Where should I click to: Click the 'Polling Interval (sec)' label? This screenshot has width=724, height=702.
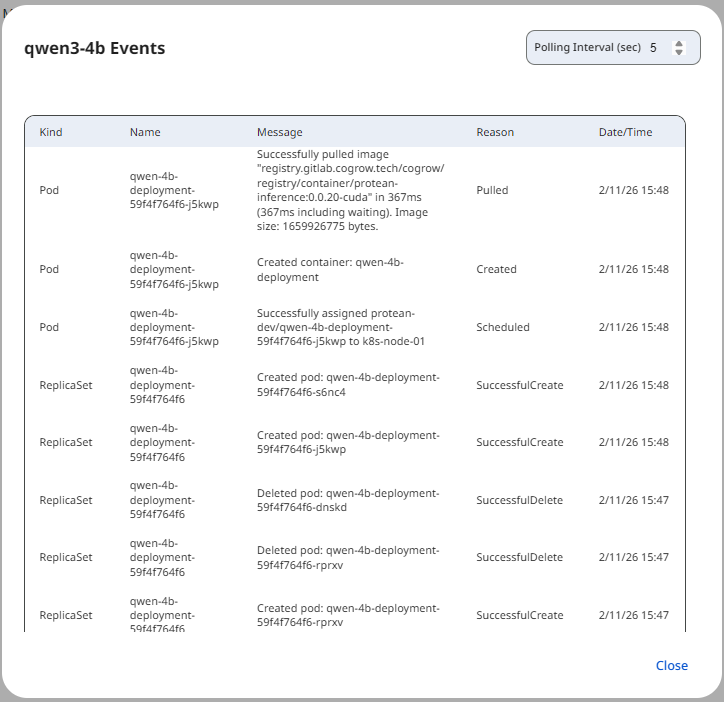click(x=588, y=47)
